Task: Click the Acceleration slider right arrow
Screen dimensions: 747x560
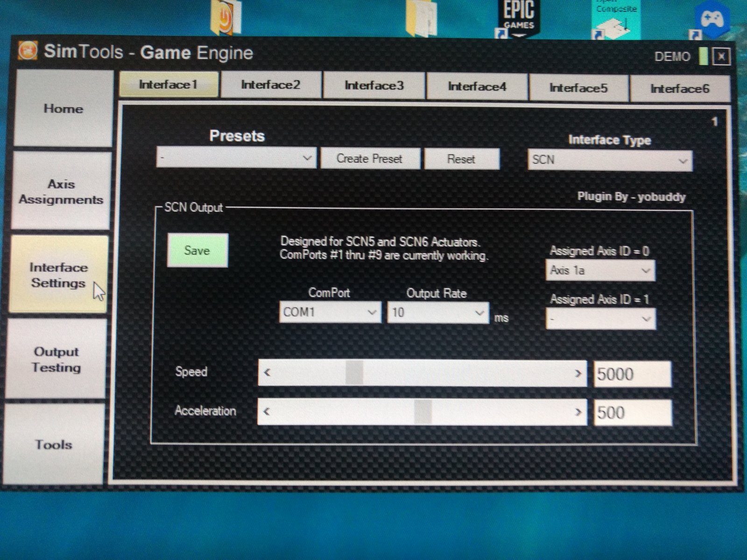Action: (578, 412)
